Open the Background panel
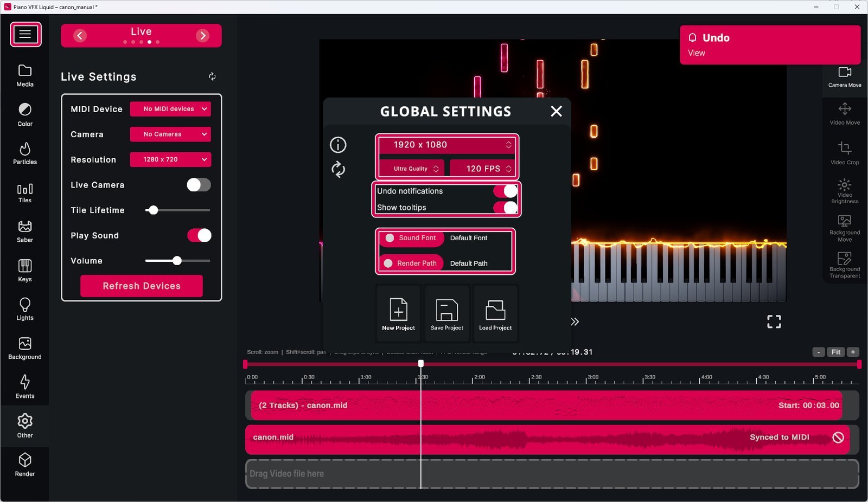Image resolution: width=868 pixels, height=502 pixels. pyautogui.click(x=25, y=349)
